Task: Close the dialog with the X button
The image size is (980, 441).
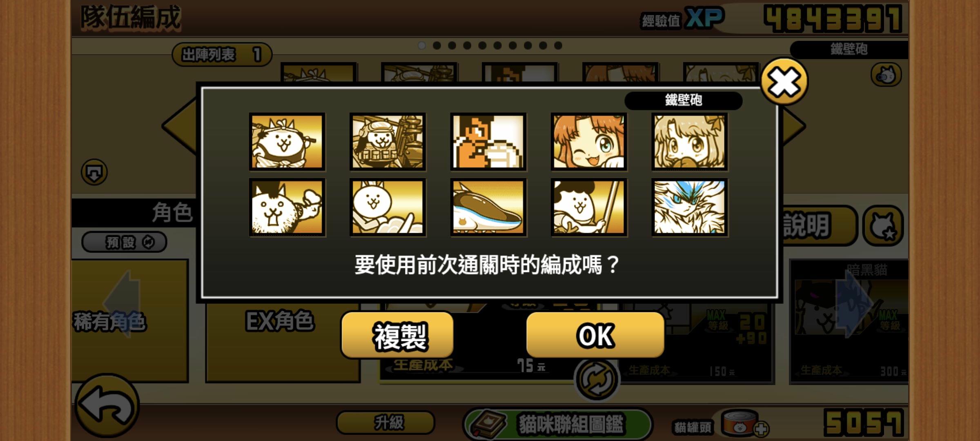Action: point(784,82)
